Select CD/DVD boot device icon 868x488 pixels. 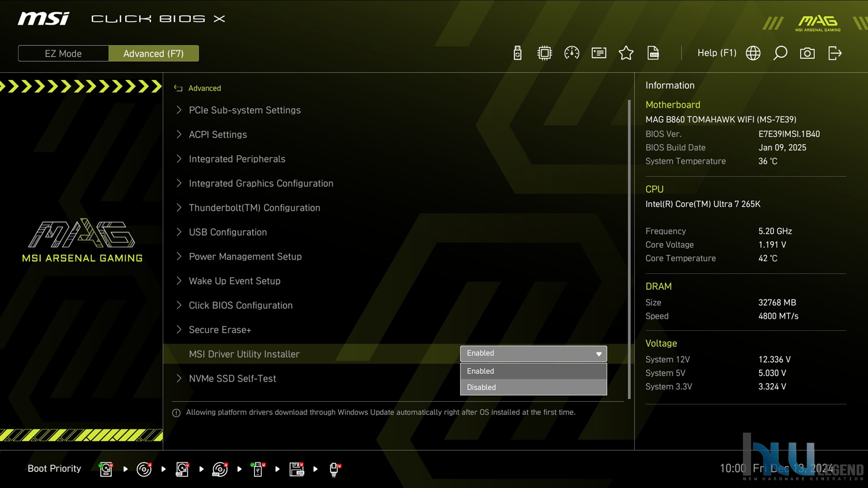click(x=144, y=469)
